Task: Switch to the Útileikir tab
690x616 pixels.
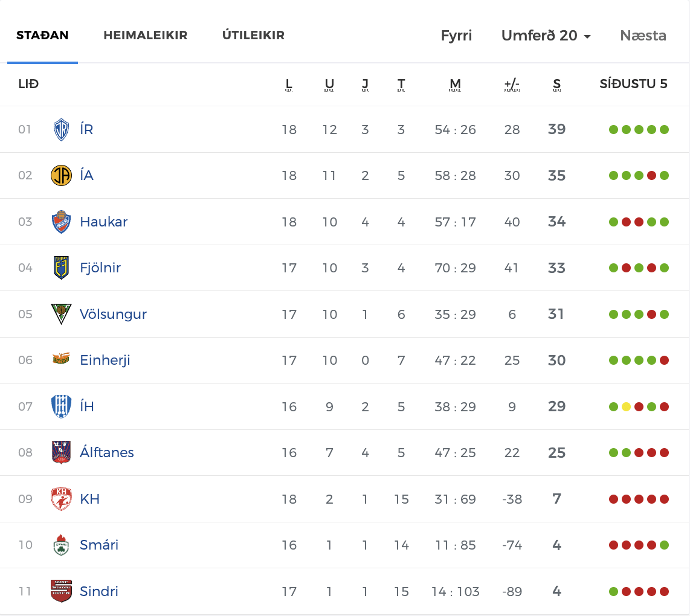Action: (254, 35)
